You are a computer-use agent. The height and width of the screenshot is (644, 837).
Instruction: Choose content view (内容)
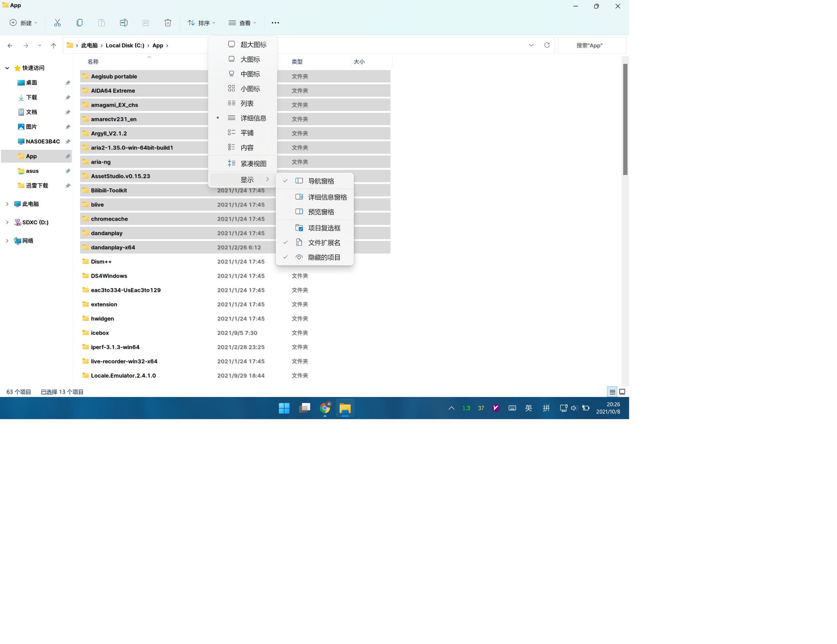click(x=243, y=147)
